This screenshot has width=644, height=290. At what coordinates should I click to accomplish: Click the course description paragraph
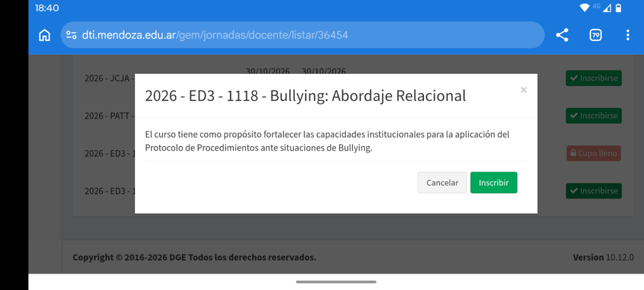[x=326, y=141]
